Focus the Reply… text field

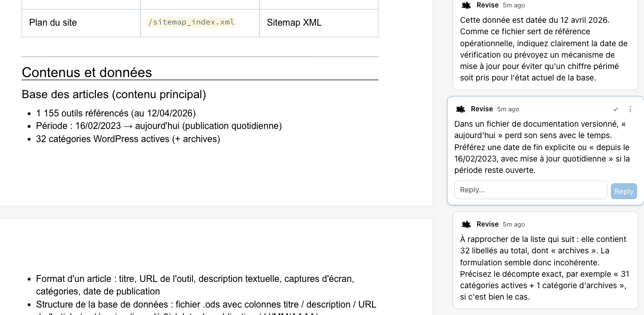pyautogui.click(x=530, y=190)
